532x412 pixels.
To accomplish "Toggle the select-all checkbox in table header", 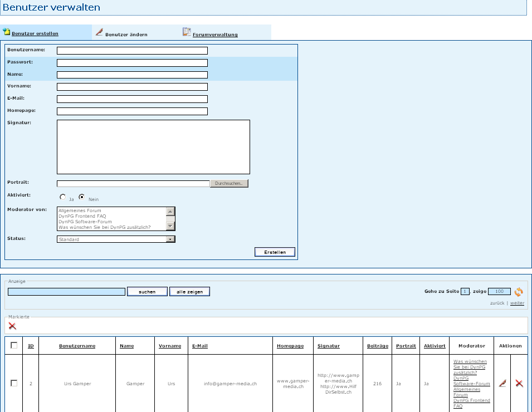I will [14, 345].
